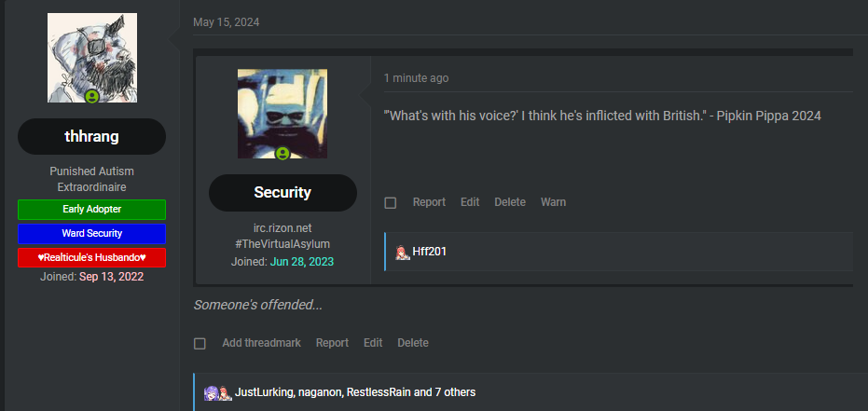Image resolution: width=868 pixels, height=411 pixels.
Task: Open the Security username button
Action: point(282,193)
